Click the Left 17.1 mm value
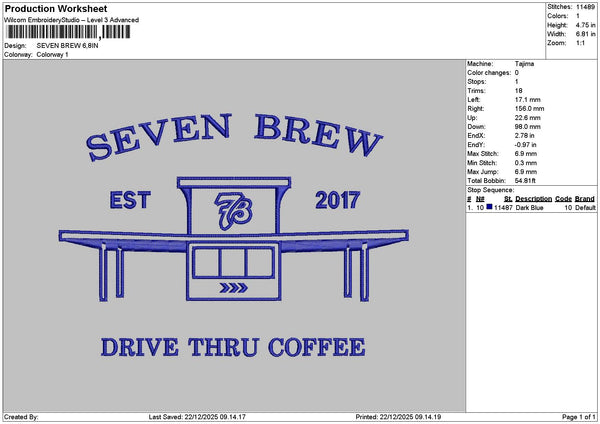 pos(528,100)
